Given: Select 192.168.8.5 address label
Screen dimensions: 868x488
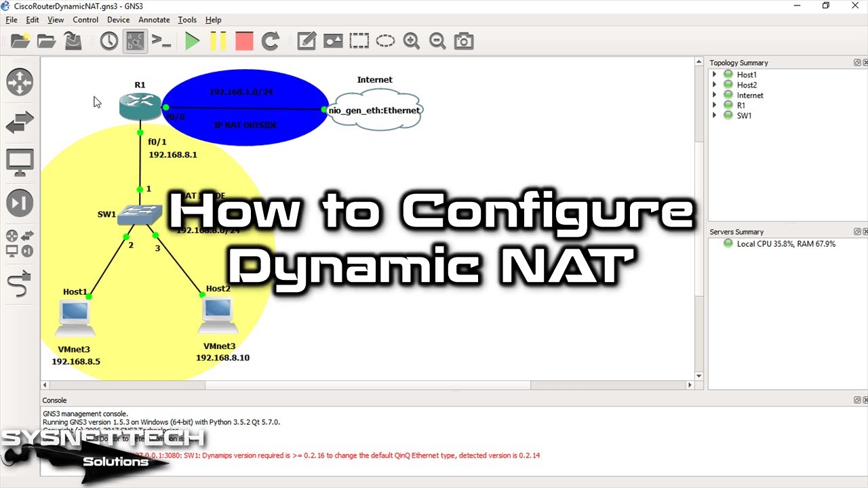Looking at the screenshot, I should pyautogui.click(x=76, y=361).
